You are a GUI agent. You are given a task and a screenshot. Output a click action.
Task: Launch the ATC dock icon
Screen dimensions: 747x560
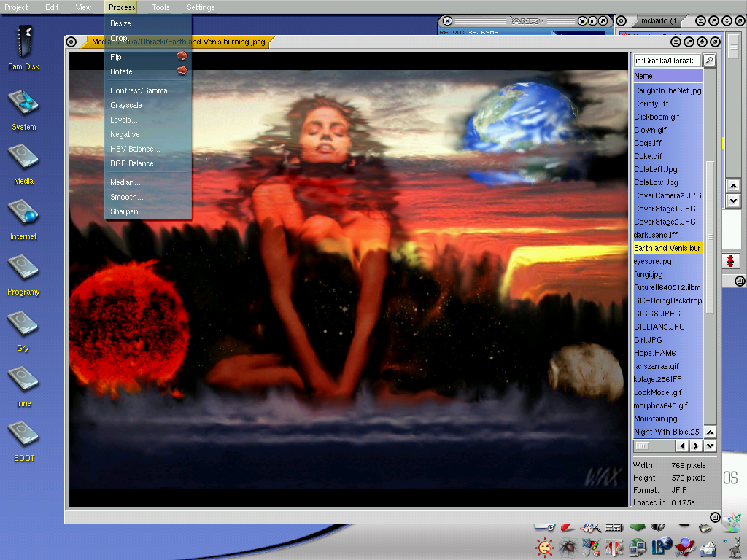coord(614,548)
